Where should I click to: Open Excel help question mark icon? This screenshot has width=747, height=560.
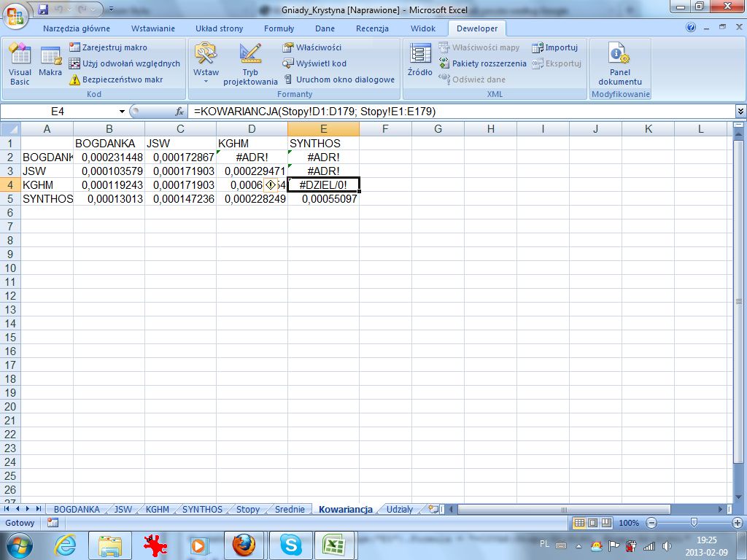(691, 28)
